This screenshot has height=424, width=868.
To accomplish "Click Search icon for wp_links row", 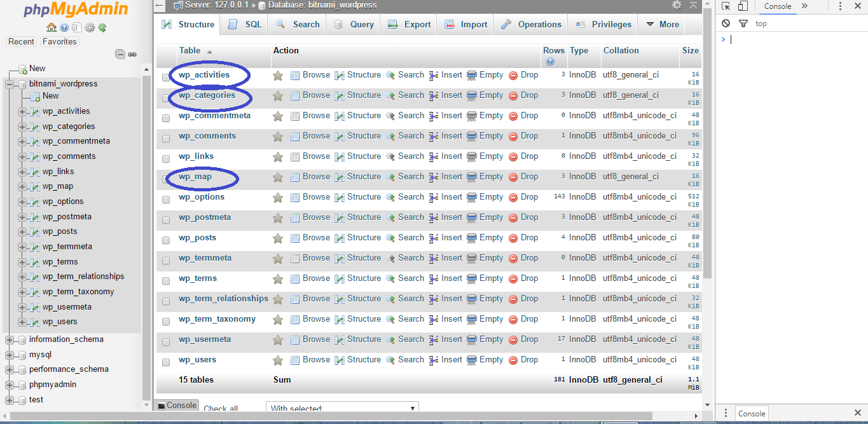I will tap(390, 157).
